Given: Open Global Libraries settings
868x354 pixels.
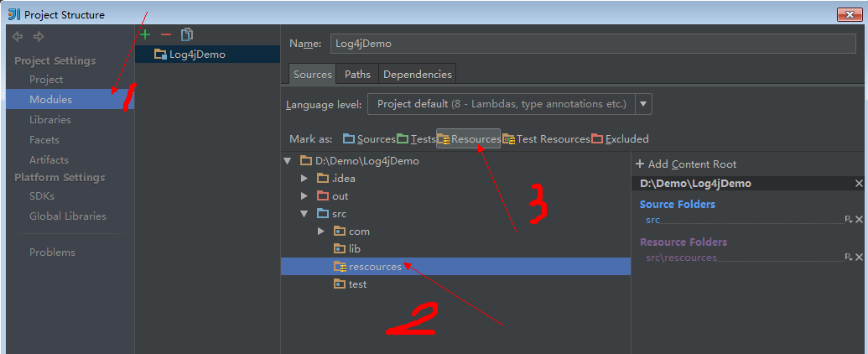Looking at the screenshot, I should [68, 216].
